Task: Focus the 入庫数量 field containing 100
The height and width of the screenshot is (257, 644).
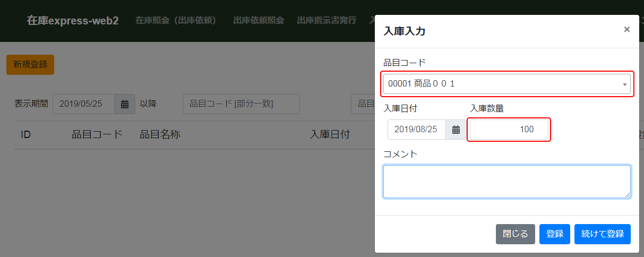Action: [x=509, y=130]
